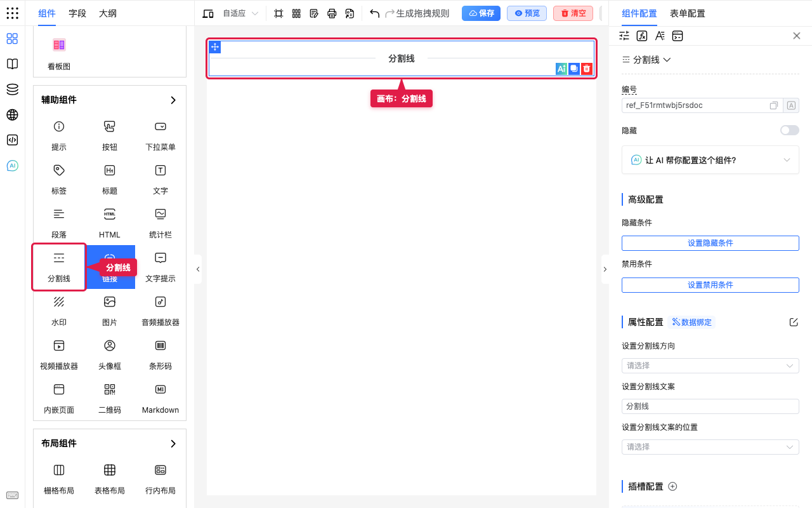Open the 自适应 device size dropdown
This screenshot has width=812, height=508.
(x=240, y=13)
